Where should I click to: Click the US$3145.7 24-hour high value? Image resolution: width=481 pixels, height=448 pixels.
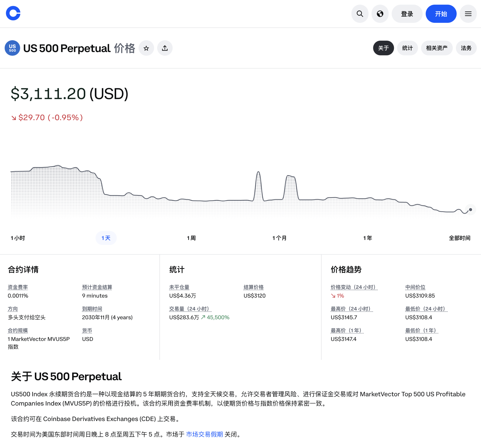tap(344, 318)
